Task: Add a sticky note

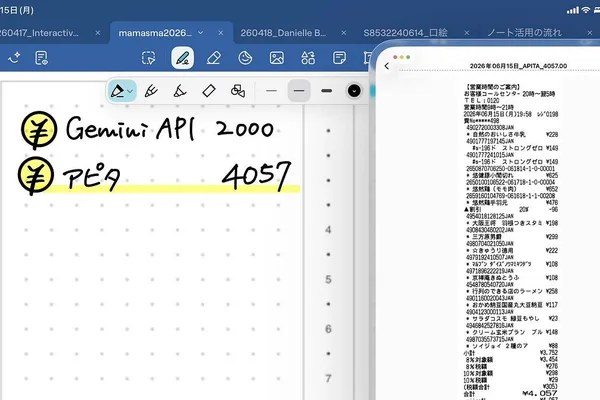Action: [339, 58]
